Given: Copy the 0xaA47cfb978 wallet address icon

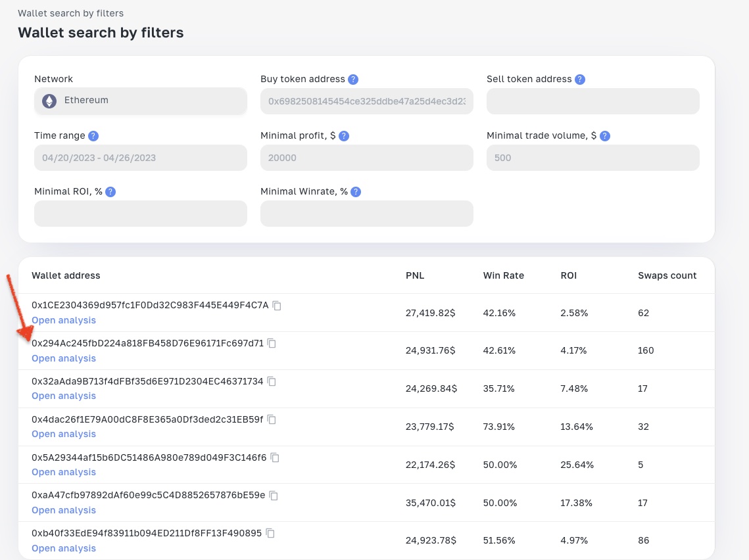Looking at the screenshot, I should pyautogui.click(x=274, y=496).
